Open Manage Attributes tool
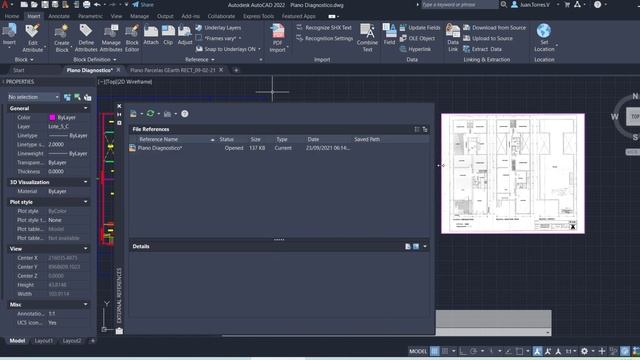640x360 pixels. [x=111, y=38]
